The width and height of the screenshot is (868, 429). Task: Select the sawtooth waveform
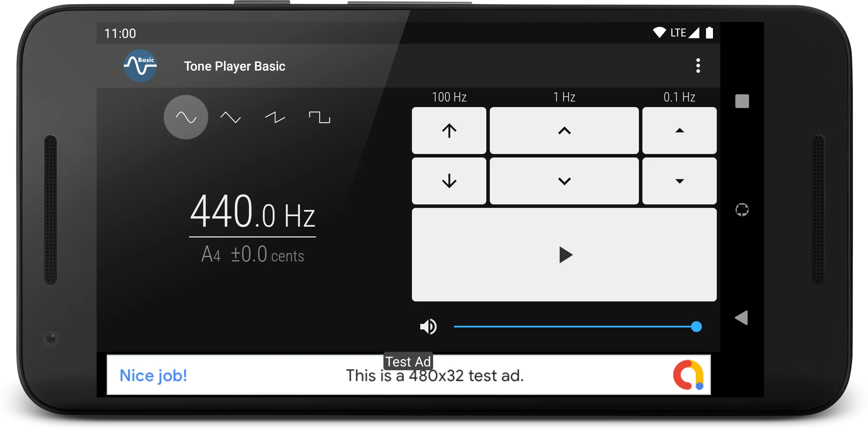(275, 117)
